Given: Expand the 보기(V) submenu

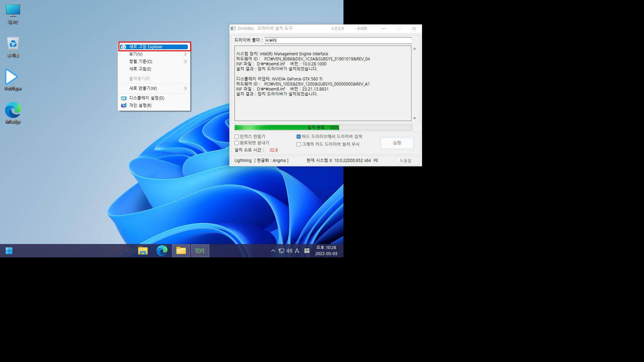Looking at the screenshot, I should (154, 54).
